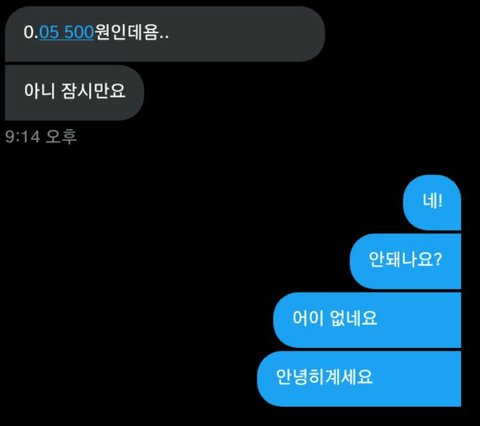Click the "0." prefix before the link
The width and height of the screenshot is (480, 426).
pyautogui.click(x=31, y=33)
